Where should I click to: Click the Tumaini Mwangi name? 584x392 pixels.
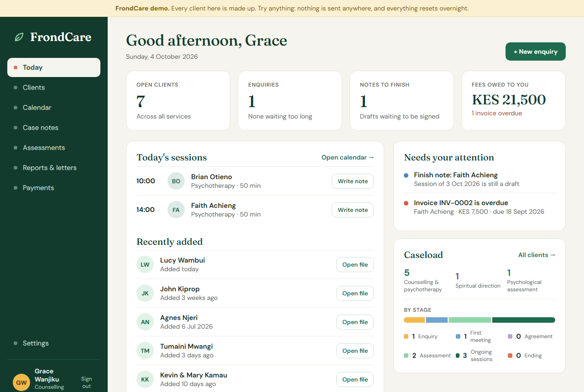click(186, 346)
